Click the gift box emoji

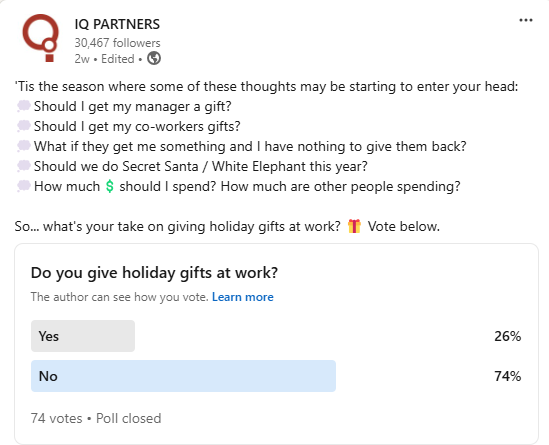coord(354,226)
